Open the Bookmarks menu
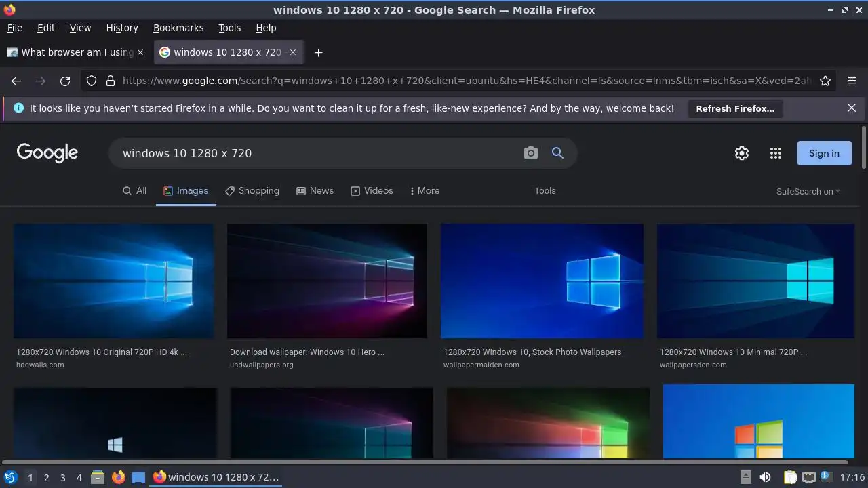Image resolution: width=868 pixels, height=488 pixels. 178,28
